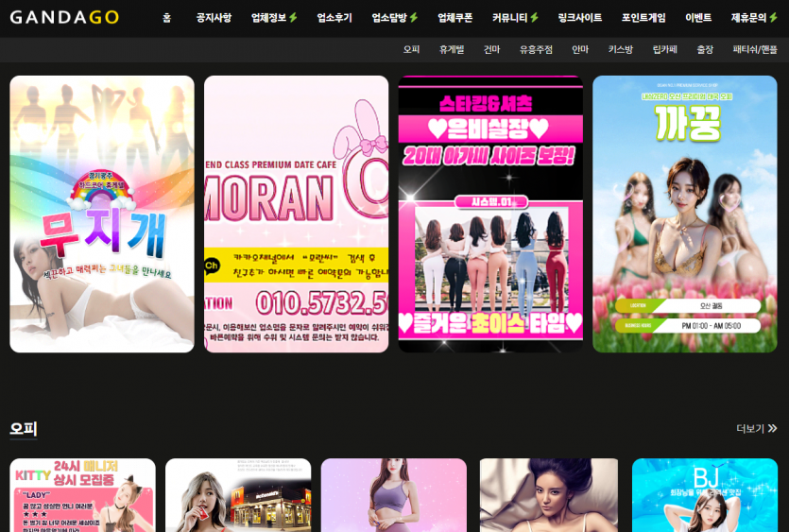Image resolution: width=789 pixels, height=532 pixels.
Task: Select the 패티쉬/핸플 submenu category
Action: (755, 49)
